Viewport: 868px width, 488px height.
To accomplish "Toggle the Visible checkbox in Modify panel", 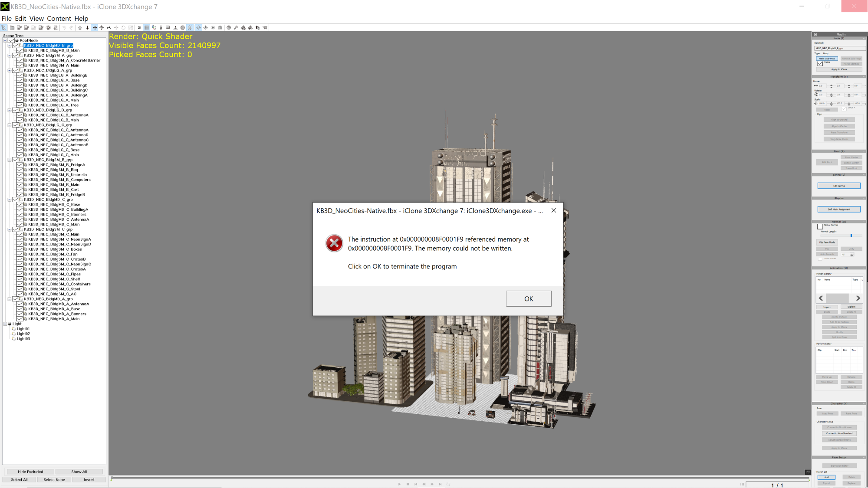I will pos(820,63).
